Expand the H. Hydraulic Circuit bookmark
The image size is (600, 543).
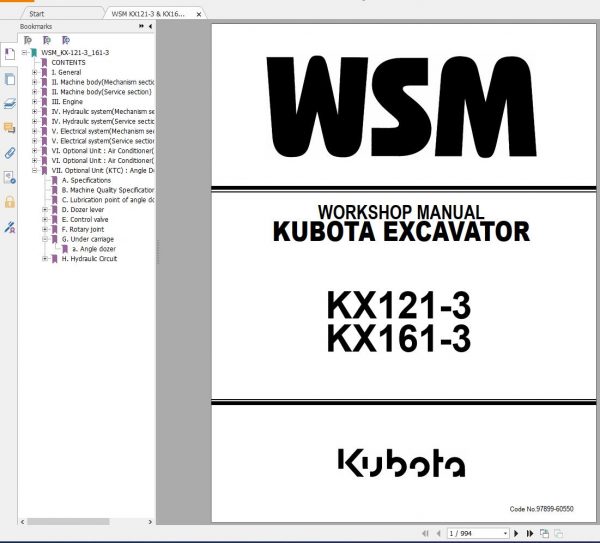coord(45,259)
